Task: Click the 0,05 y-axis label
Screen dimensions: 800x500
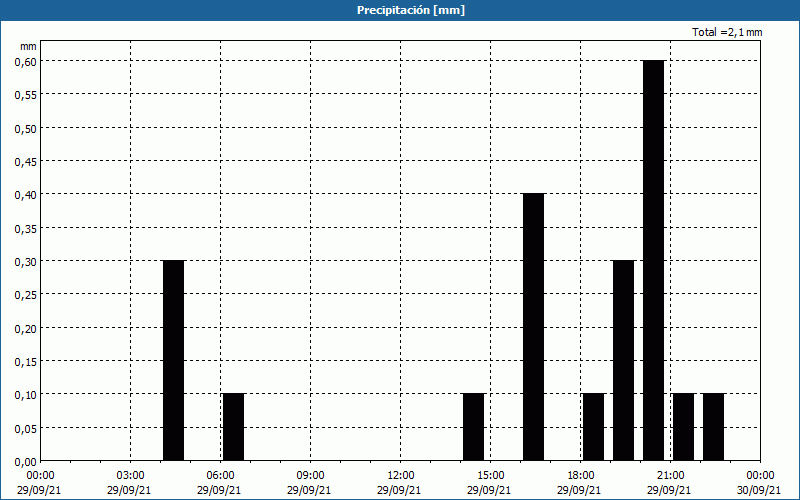Action: click(26, 428)
